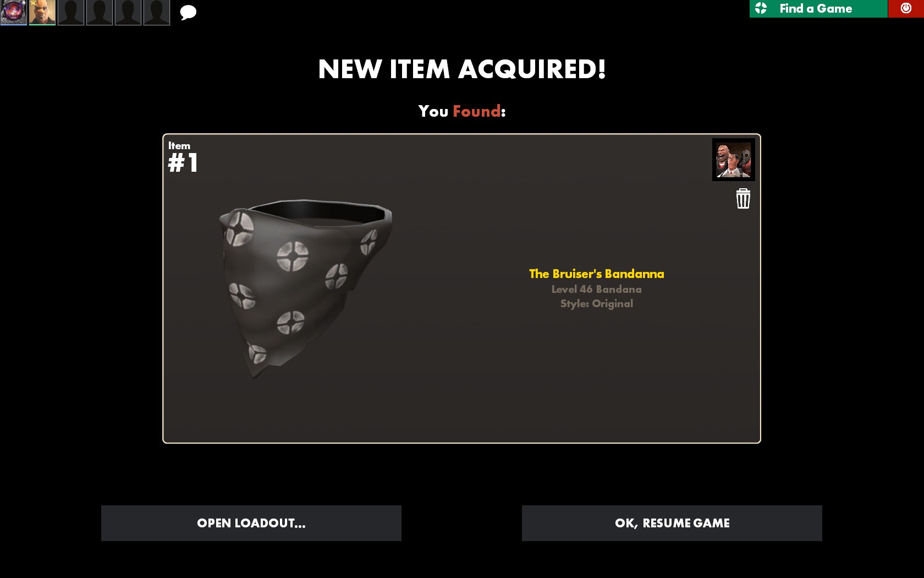Click the Find a Game button
The image size is (924, 578).
tap(818, 8)
